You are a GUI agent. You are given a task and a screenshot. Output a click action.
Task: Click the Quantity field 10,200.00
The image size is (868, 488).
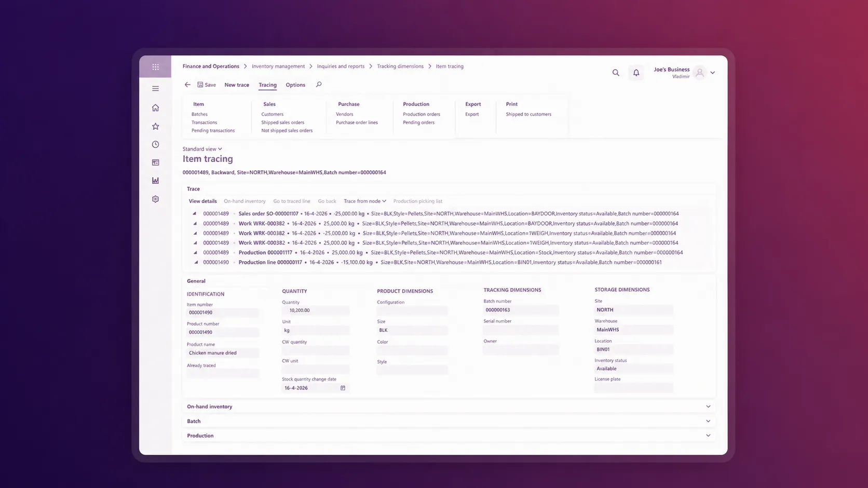tap(316, 310)
